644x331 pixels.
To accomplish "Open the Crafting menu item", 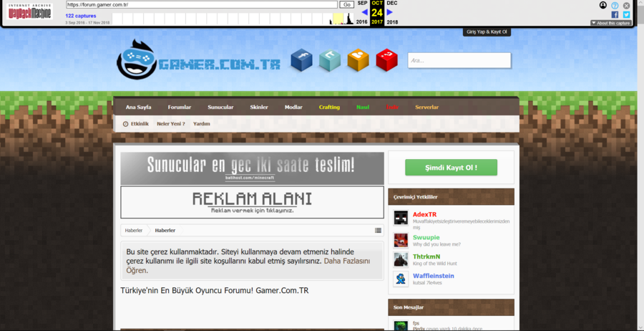I will coord(329,107).
